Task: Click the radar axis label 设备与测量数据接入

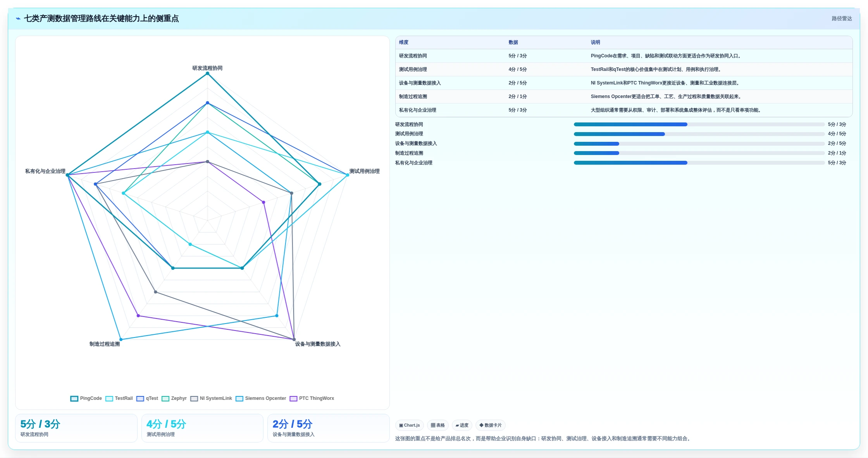Action: [x=318, y=344]
